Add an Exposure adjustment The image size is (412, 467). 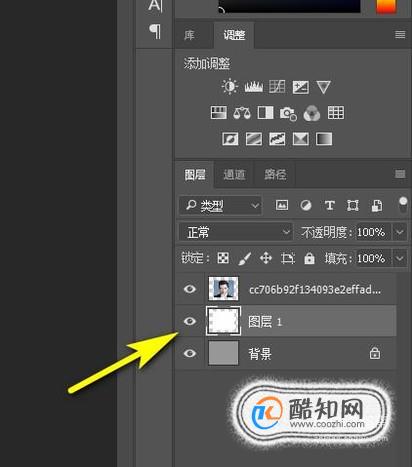301,87
